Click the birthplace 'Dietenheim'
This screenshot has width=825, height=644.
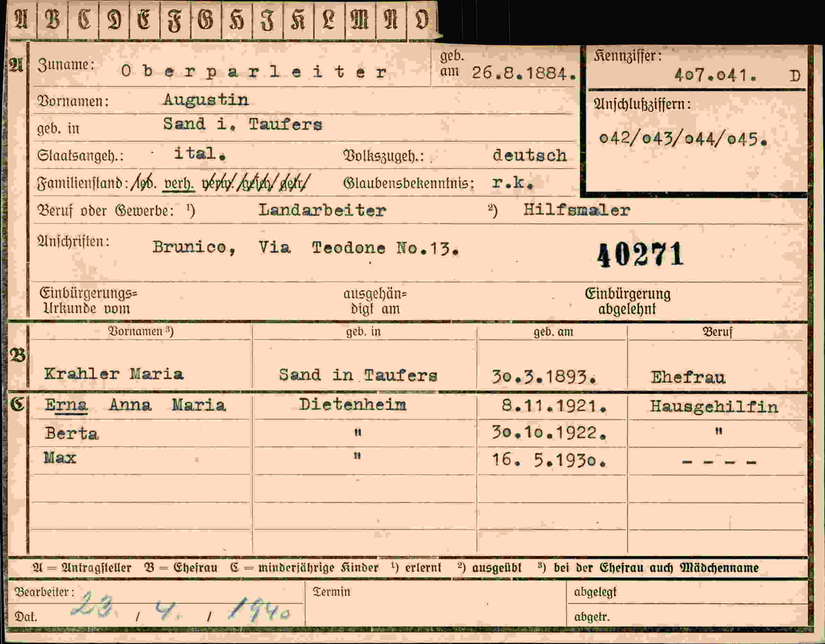click(x=353, y=405)
